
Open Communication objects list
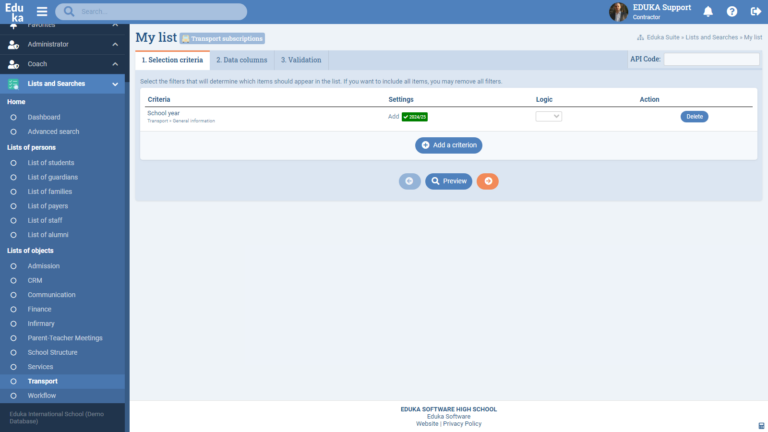click(51, 295)
